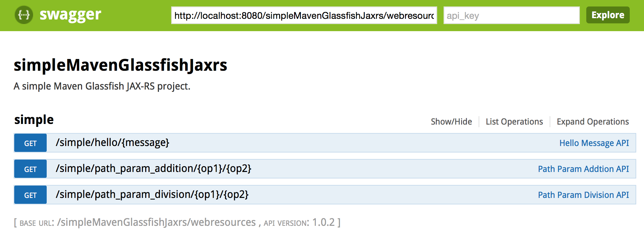The image size is (644, 244).
Task: Click Expand Operations for the simple section
Action: (x=593, y=121)
